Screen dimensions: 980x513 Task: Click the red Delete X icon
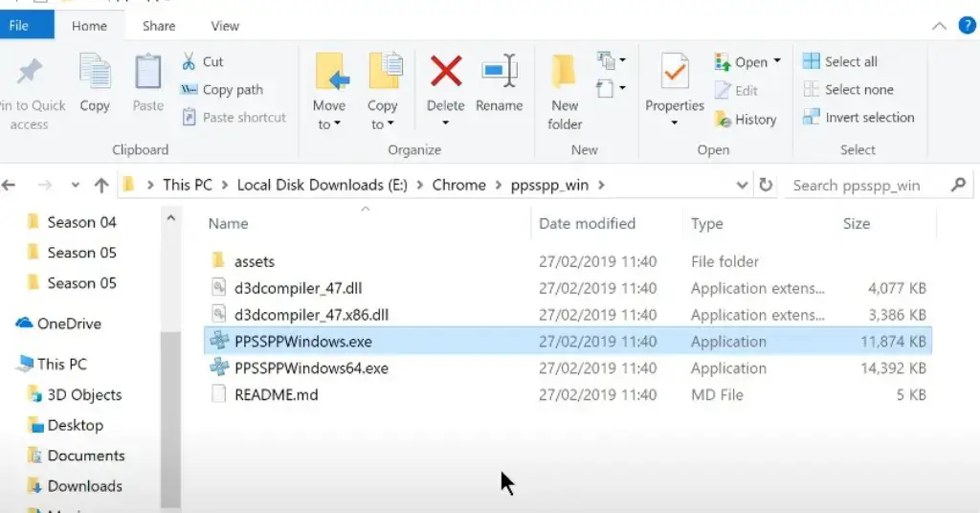pyautogui.click(x=446, y=71)
